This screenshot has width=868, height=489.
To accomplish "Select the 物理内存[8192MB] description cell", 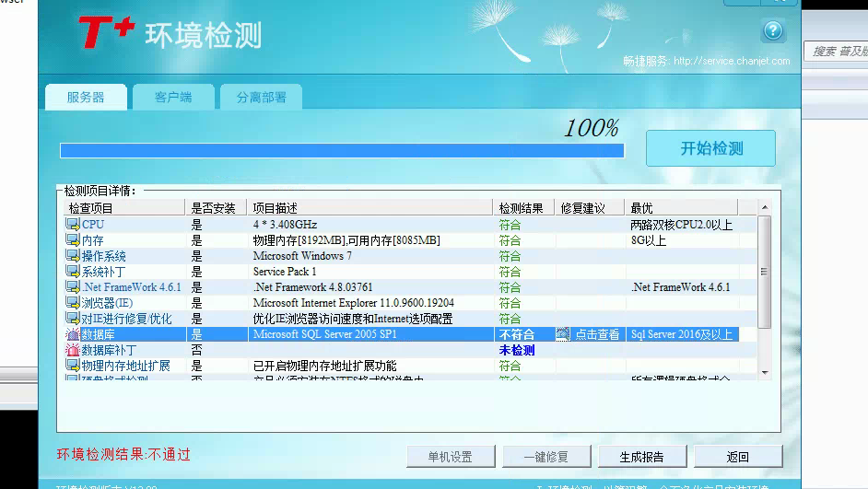I will tap(346, 240).
